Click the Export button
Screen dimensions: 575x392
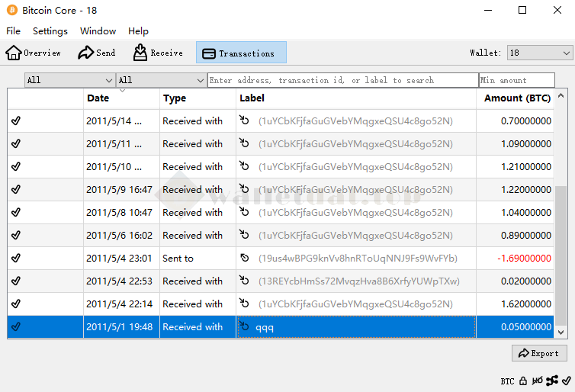[x=539, y=353]
